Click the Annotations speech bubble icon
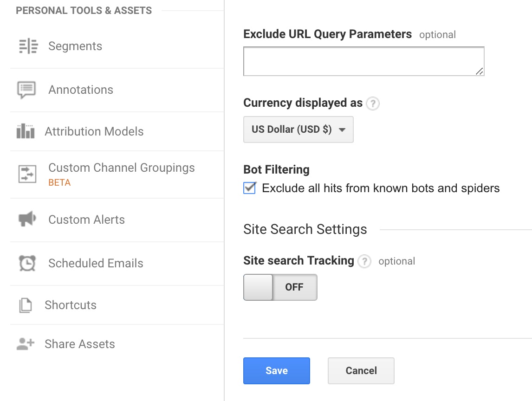The height and width of the screenshot is (401, 532). tap(27, 89)
